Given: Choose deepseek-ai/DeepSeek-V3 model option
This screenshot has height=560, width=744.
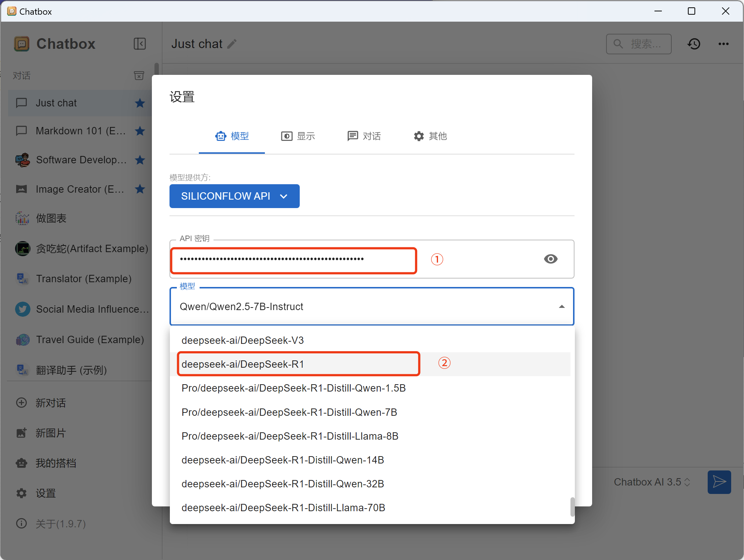Looking at the screenshot, I should (x=243, y=340).
